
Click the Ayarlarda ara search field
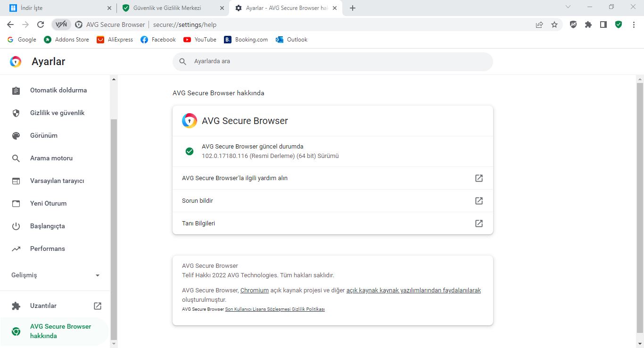(x=333, y=61)
